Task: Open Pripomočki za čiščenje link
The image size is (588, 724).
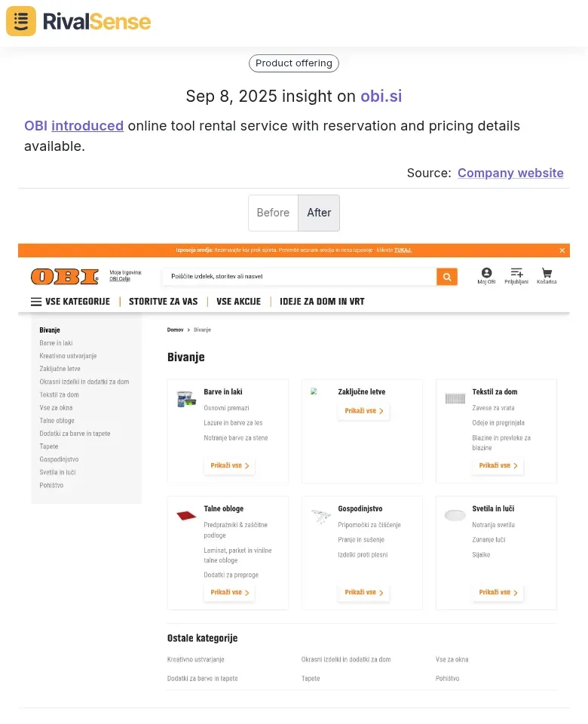Action: click(x=369, y=525)
